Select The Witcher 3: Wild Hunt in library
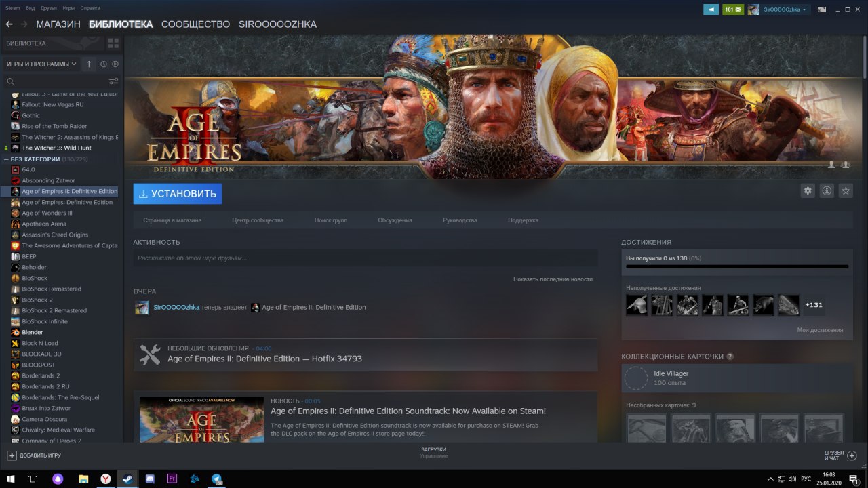This screenshot has width=868, height=488. coord(56,148)
